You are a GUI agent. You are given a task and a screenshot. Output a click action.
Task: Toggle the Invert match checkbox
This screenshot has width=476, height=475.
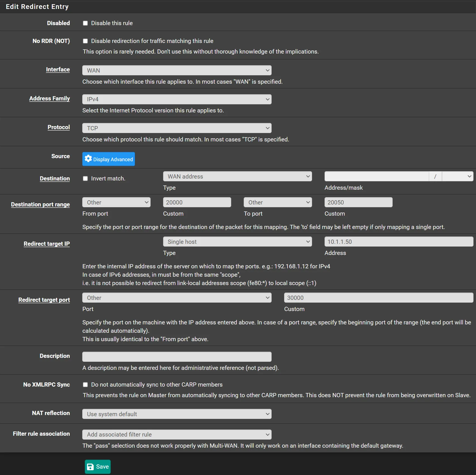(85, 179)
